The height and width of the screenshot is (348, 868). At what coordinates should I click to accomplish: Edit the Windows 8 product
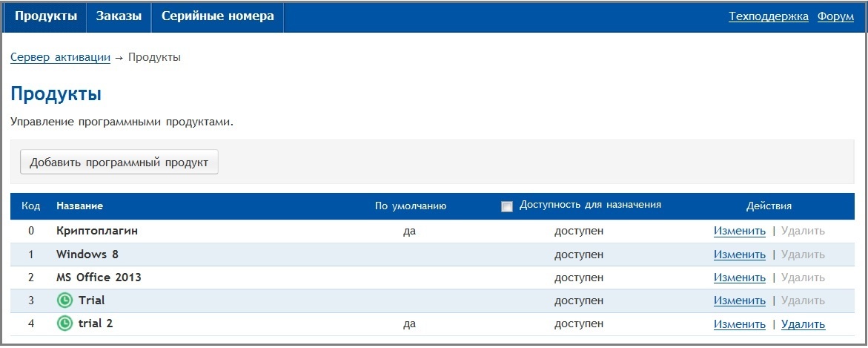pyautogui.click(x=739, y=255)
